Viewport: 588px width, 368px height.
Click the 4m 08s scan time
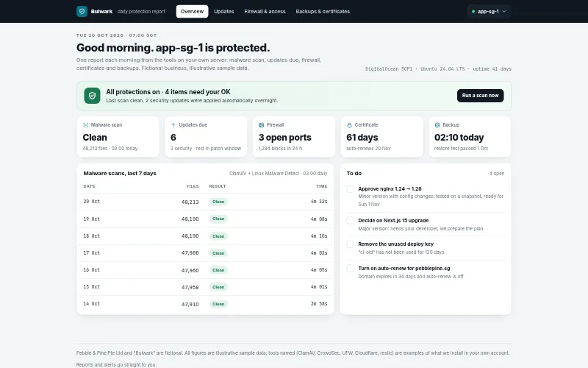click(319, 219)
